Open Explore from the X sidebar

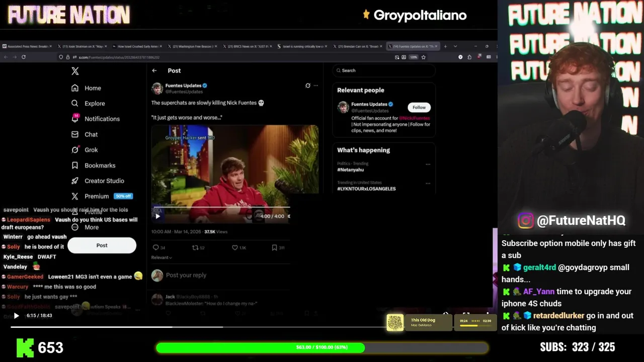click(x=88, y=104)
